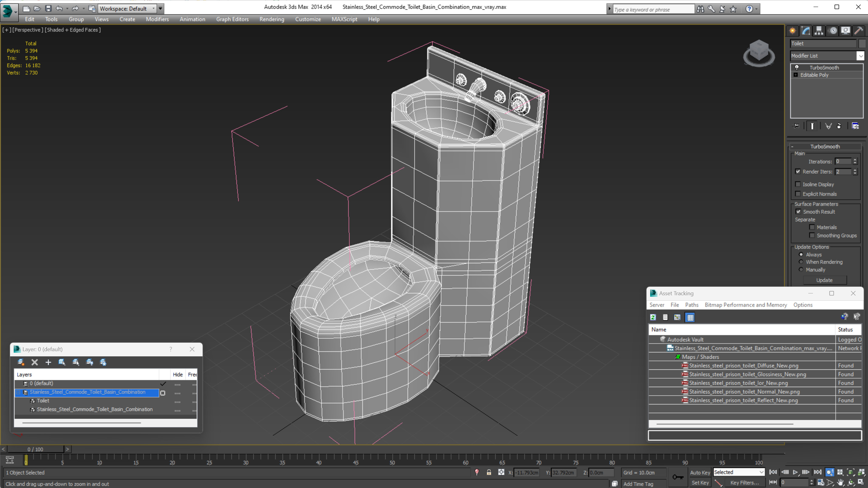Click the TurboSmooth Update button
The width and height of the screenshot is (868, 488).
tap(824, 280)
